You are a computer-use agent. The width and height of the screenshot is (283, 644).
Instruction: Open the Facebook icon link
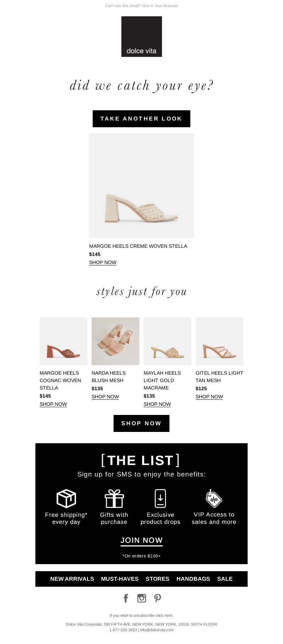126,598
